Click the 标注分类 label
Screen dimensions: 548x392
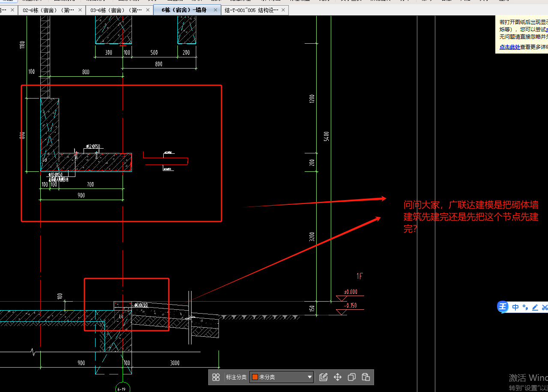click(x=236, y=377)
